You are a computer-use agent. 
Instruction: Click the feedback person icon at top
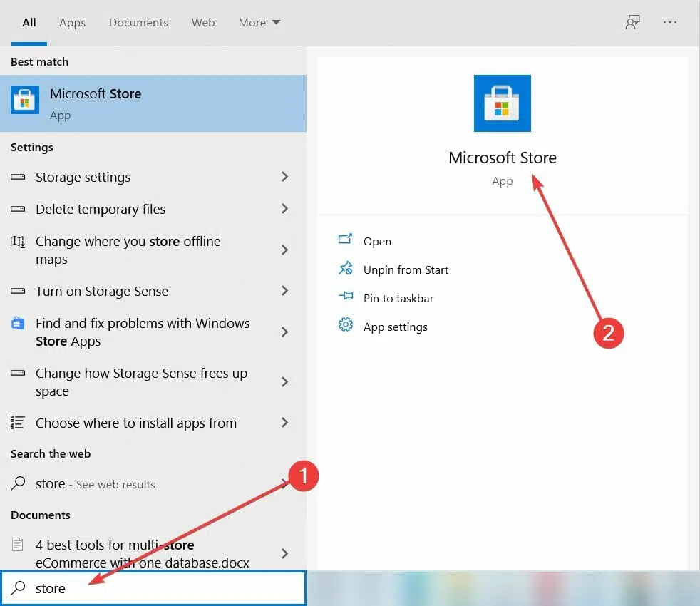coord(632,22)
